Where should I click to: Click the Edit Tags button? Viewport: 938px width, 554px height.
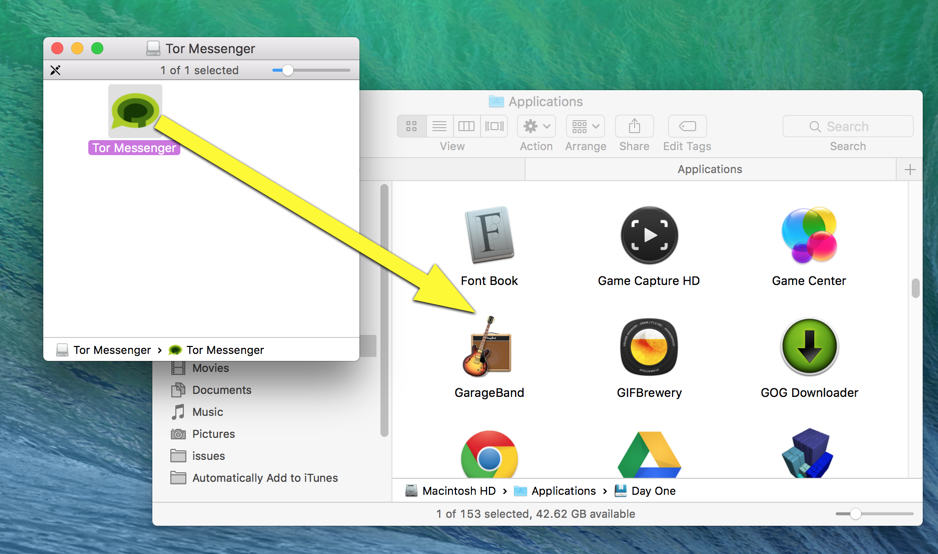tap(687, 126)
